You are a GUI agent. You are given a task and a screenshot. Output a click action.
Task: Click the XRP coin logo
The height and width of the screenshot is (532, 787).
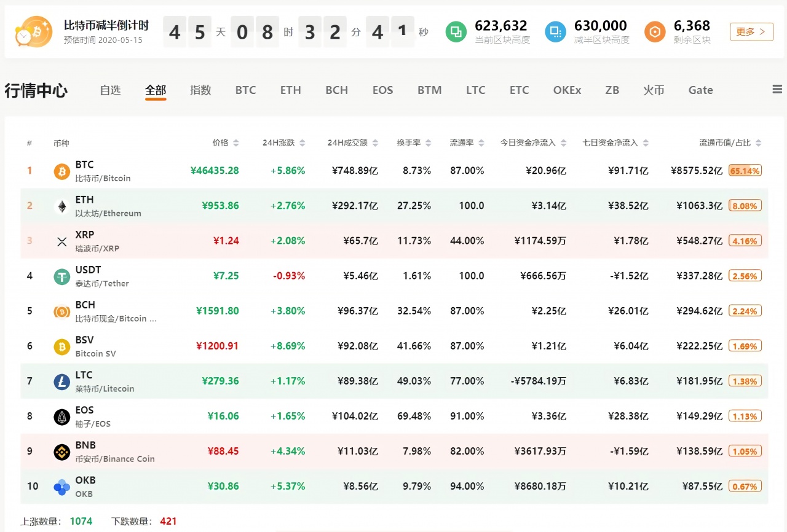61,241
